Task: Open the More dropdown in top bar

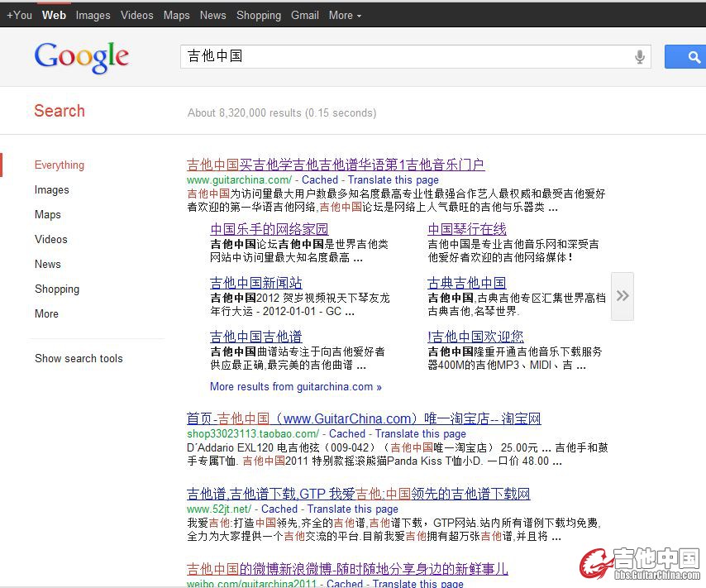Action: [345, 16]
